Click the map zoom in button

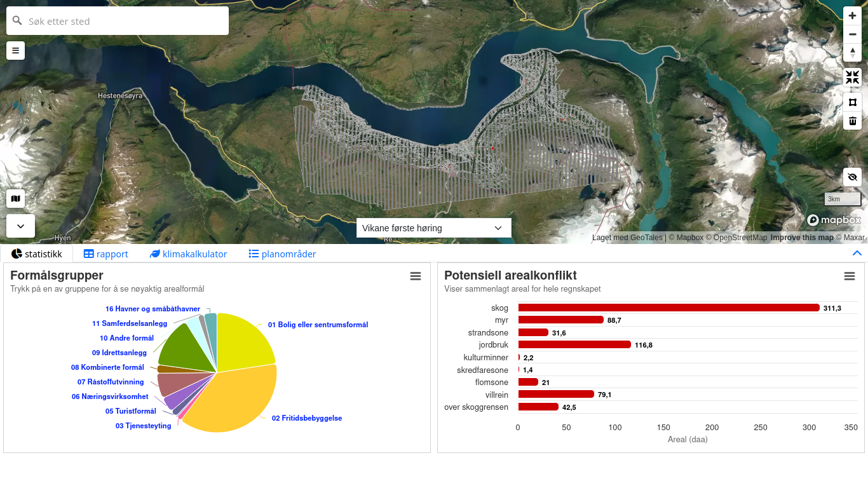tap(852, 16)
